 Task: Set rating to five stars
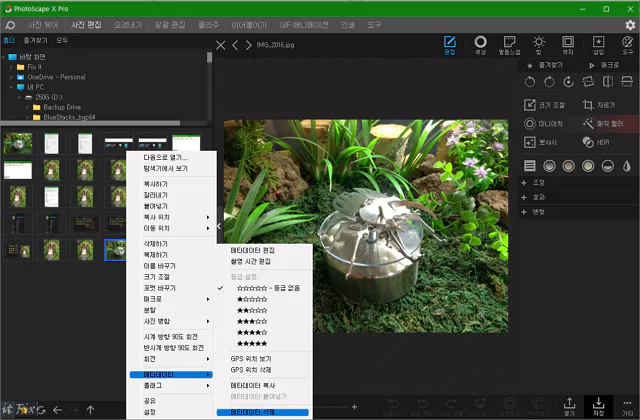(252, 343)
